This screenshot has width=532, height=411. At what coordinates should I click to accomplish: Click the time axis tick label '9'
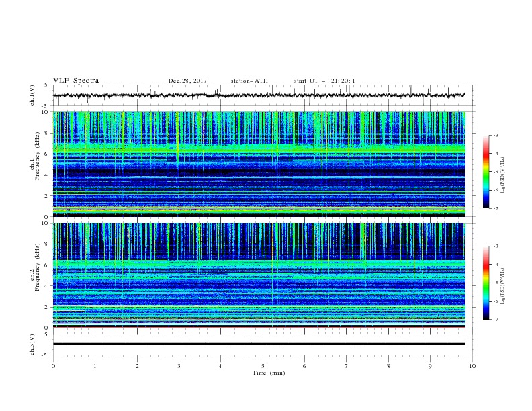tap(430, 366)
